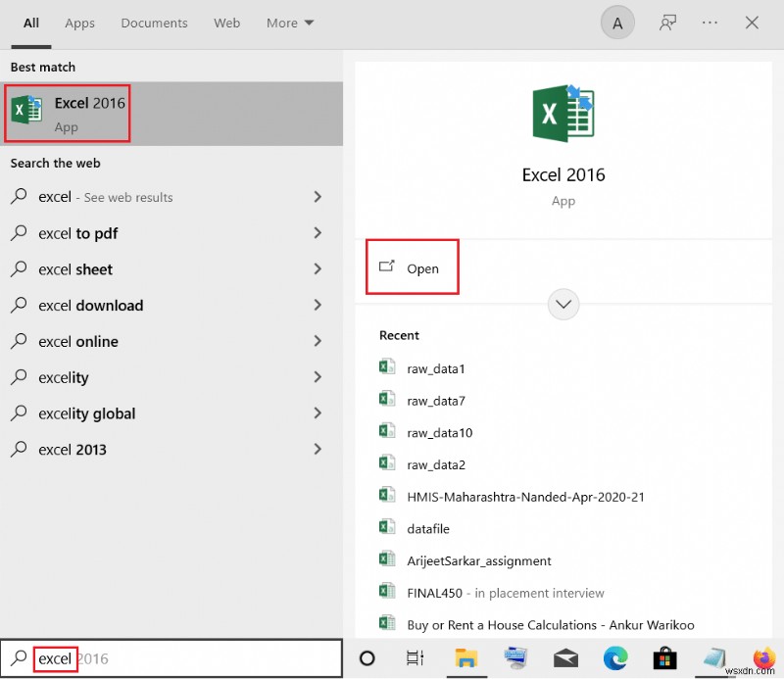784x679 pixels.
Task: Open the feedback icon in search header
Action: pyautogui.click(x=668, y=24)
